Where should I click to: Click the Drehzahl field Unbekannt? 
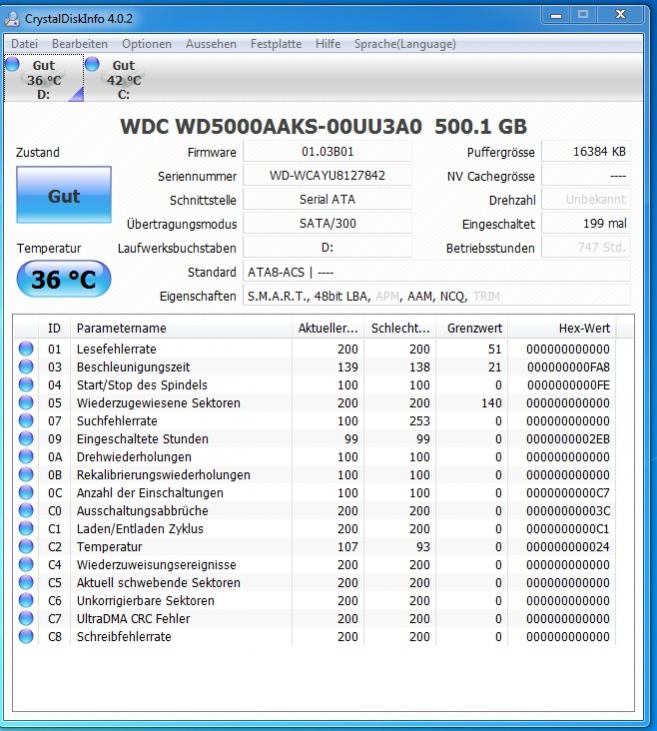coord(586,200)
